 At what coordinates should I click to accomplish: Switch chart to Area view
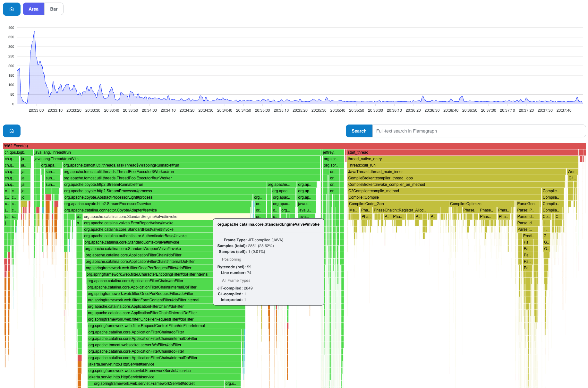tap(33, 9)
